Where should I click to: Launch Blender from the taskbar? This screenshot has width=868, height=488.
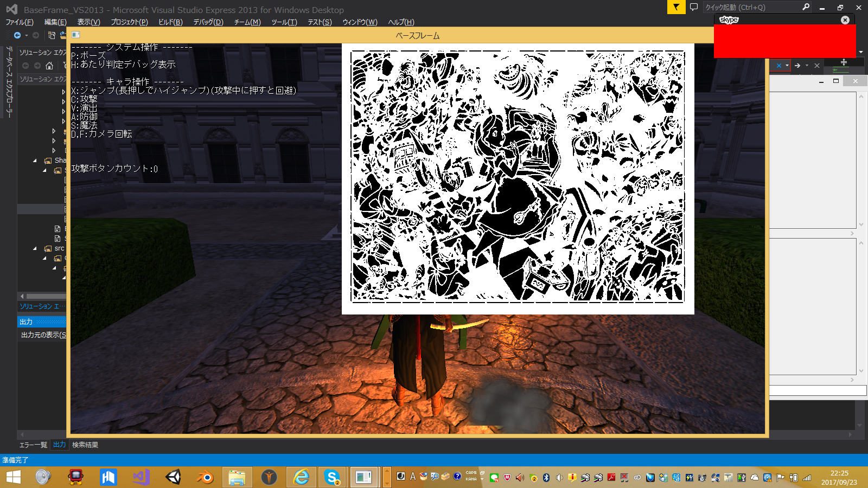tap(205, 477)
